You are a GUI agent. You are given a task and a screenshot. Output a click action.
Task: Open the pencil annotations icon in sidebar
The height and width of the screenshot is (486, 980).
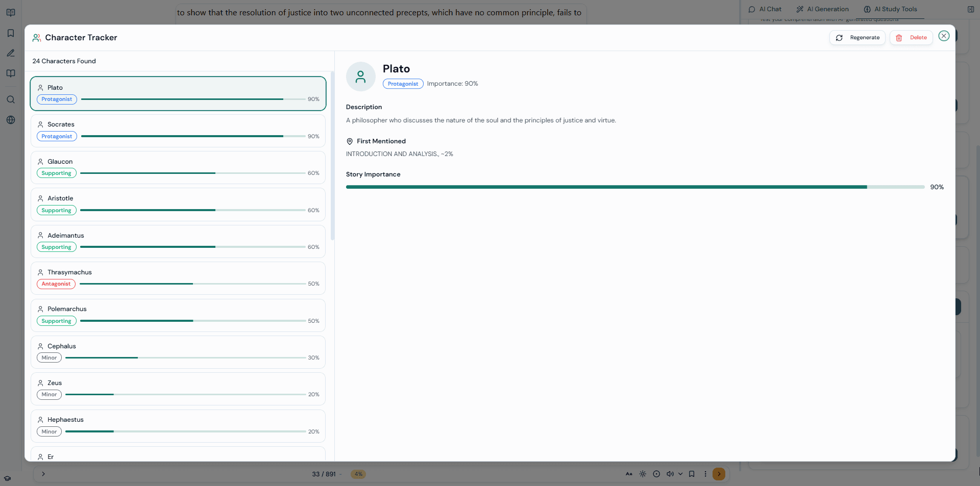11,53
